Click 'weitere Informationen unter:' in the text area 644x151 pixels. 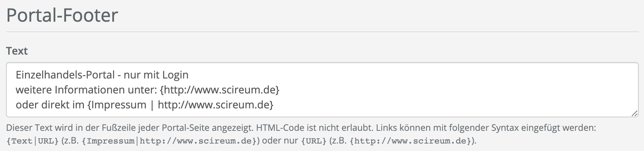[x=86, y=90]
